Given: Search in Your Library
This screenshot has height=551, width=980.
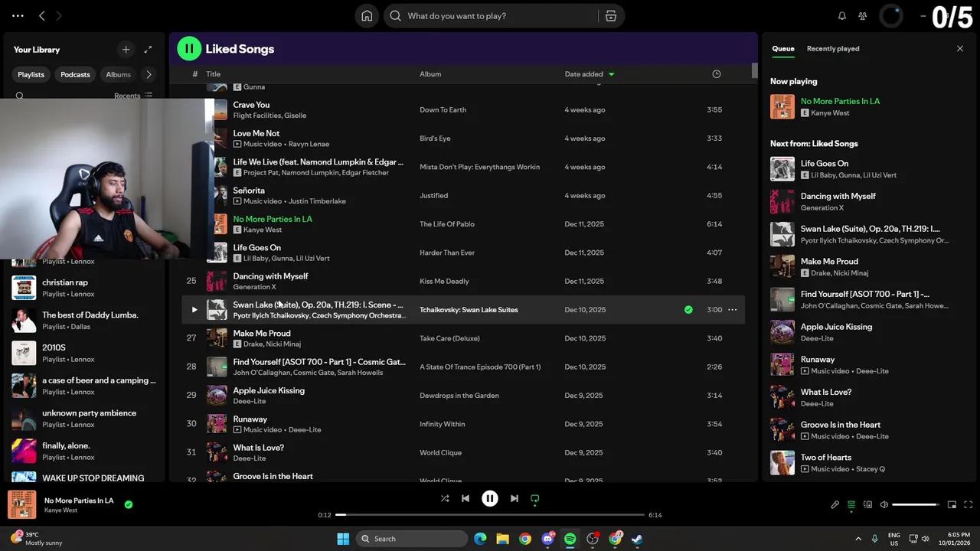Looking at the screenshot, I should pos(20,96).
